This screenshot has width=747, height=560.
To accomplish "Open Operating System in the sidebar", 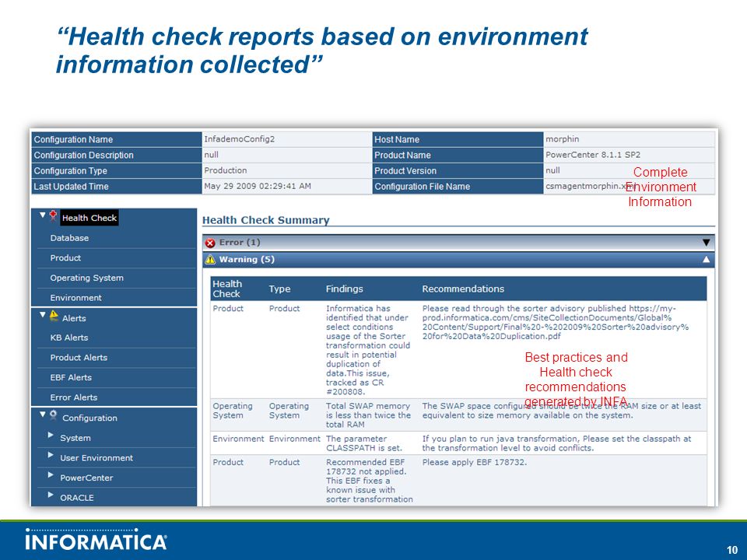I will coord(86,278).
